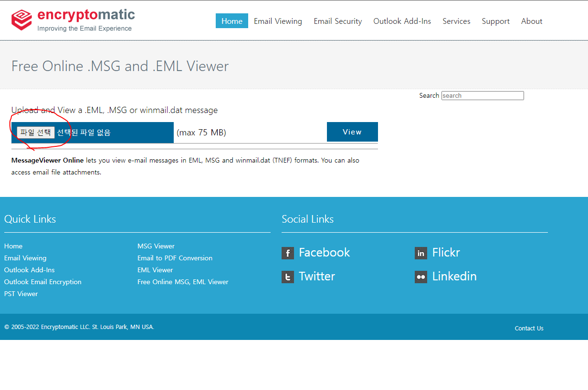The image size is (588, 390).
Task: Open the Home quick link in footer
Action: coord(13,246)
